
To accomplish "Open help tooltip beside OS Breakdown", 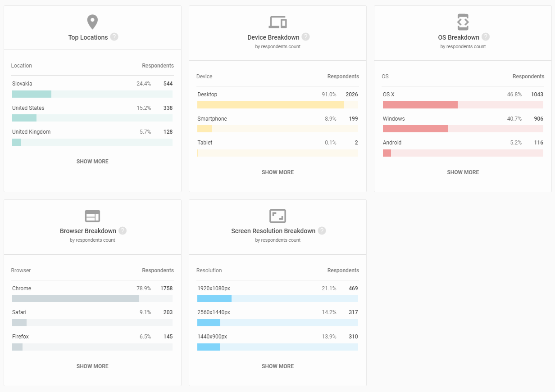I will (485, 37).
